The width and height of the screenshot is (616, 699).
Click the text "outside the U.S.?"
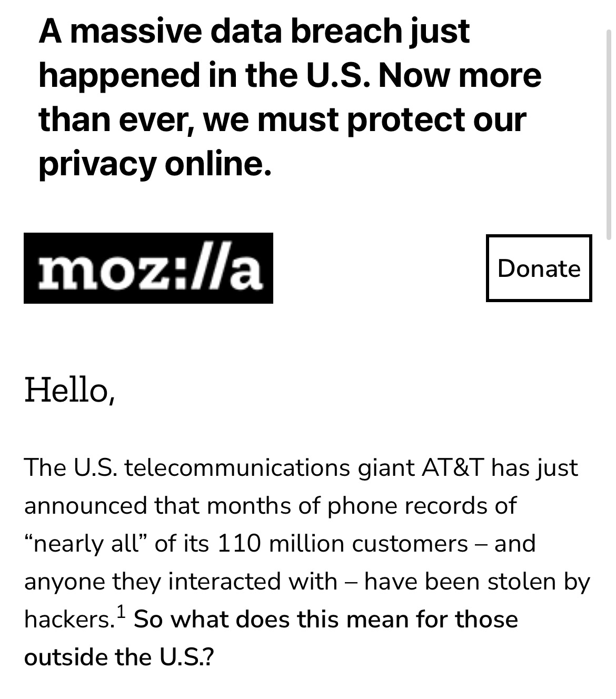(x=119, y=657)
